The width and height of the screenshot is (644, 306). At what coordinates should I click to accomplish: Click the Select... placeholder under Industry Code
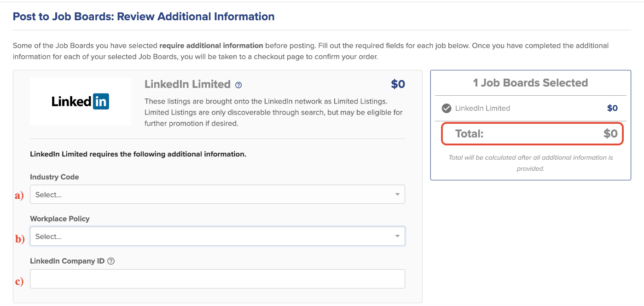49,195
